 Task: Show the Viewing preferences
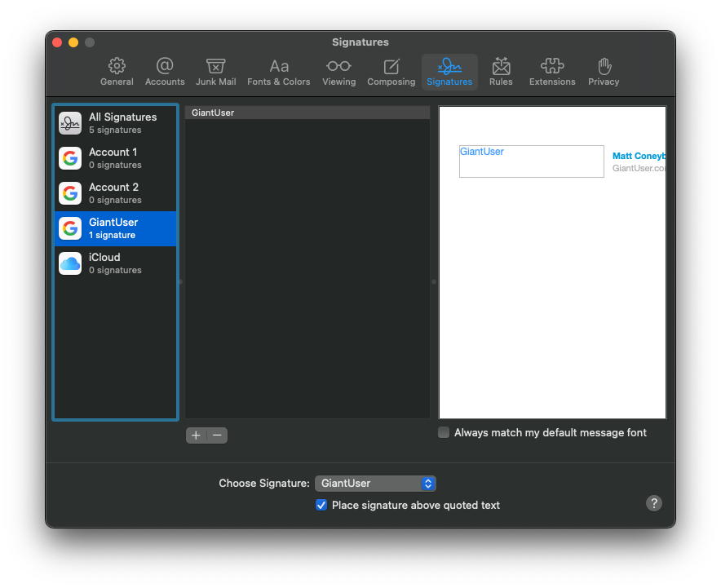pyautogui.click(x=338, y=72)
